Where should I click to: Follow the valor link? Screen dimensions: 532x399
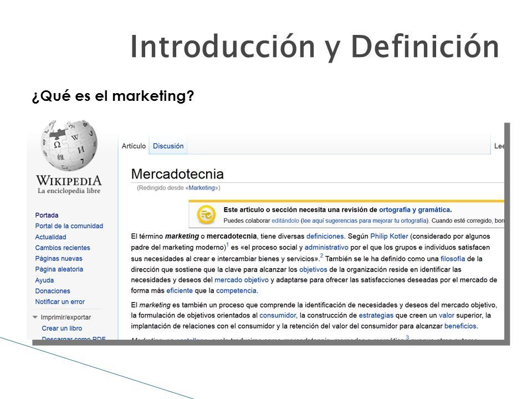pyautogui.click(x=447, y=315)
